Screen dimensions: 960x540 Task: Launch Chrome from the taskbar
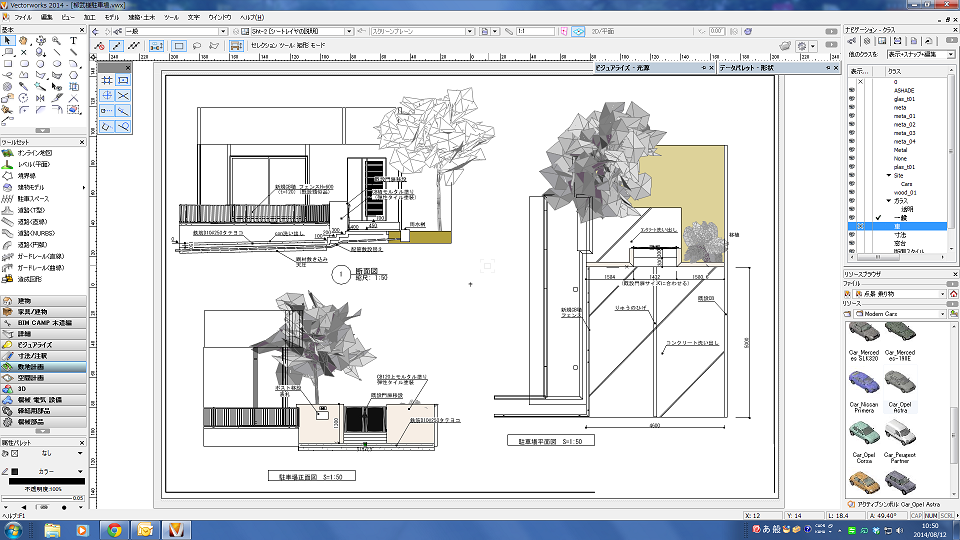point(114,529)
